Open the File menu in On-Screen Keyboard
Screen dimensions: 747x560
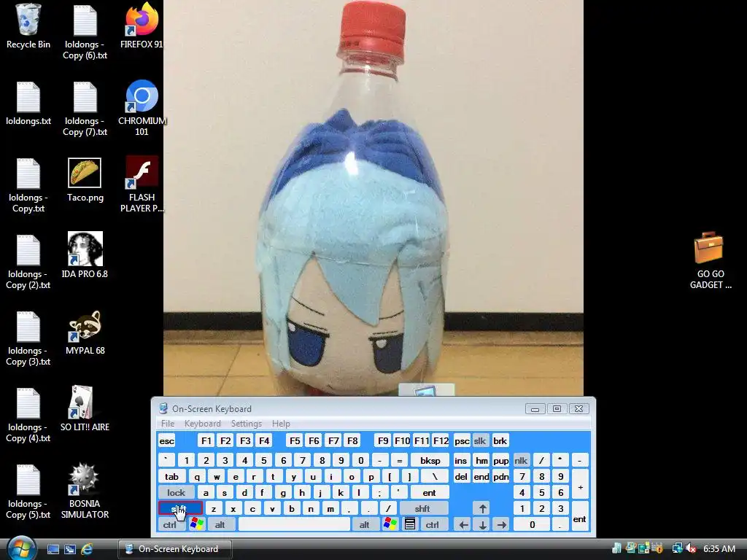168,424
